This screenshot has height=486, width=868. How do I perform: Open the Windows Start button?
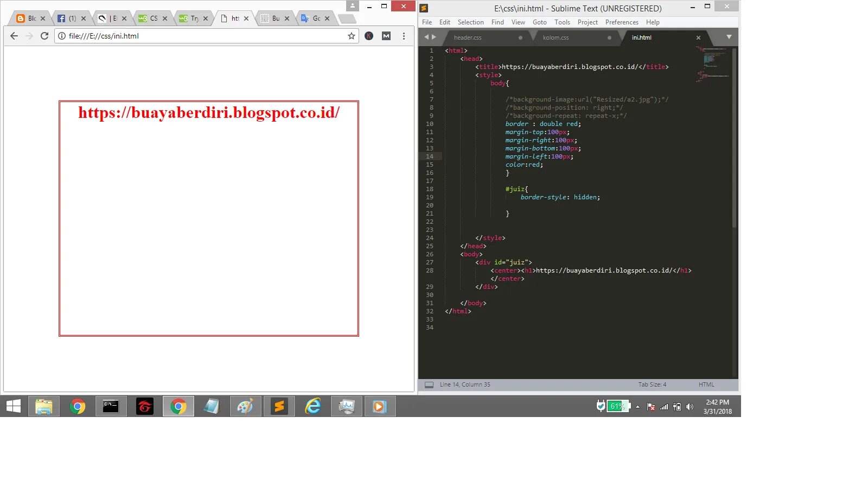tap(14, 406)
